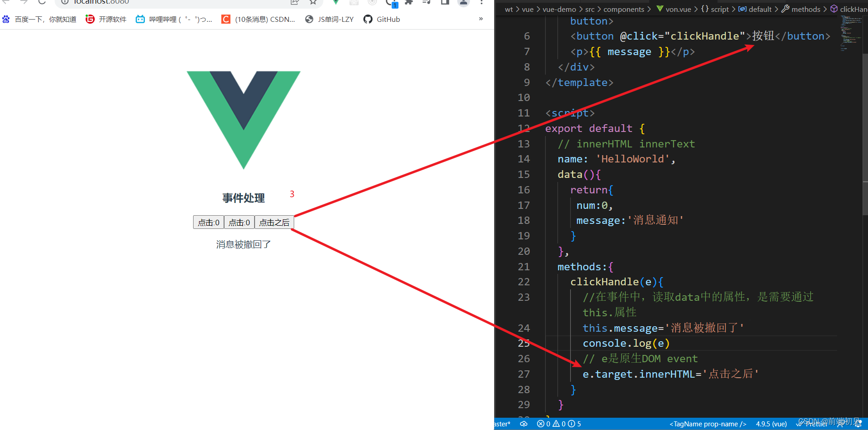Screen dimensions: 868x430
Task: Select the script breadcrumb
Action: pos(720,9)
